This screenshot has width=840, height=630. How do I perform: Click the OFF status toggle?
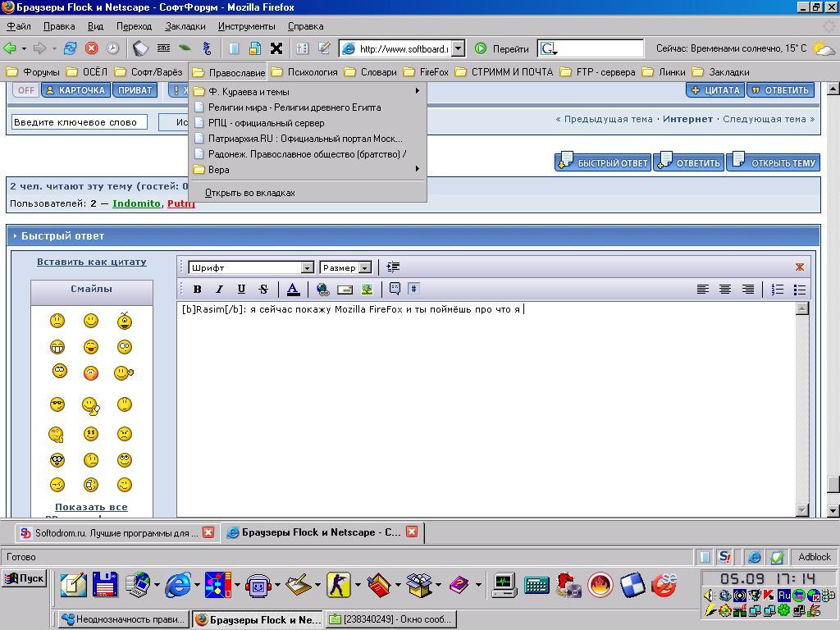point(25,90)
